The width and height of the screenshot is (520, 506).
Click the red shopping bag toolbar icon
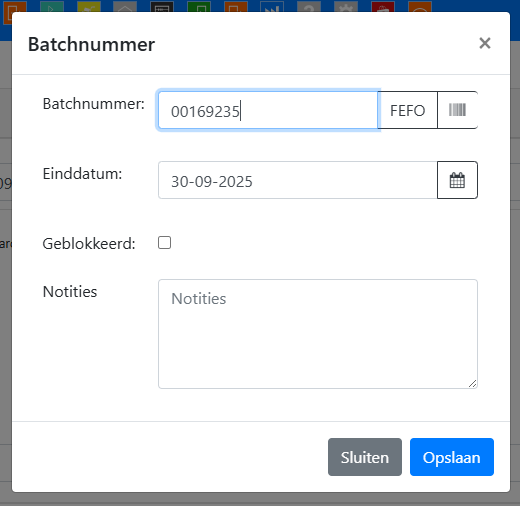pos(383,7)
